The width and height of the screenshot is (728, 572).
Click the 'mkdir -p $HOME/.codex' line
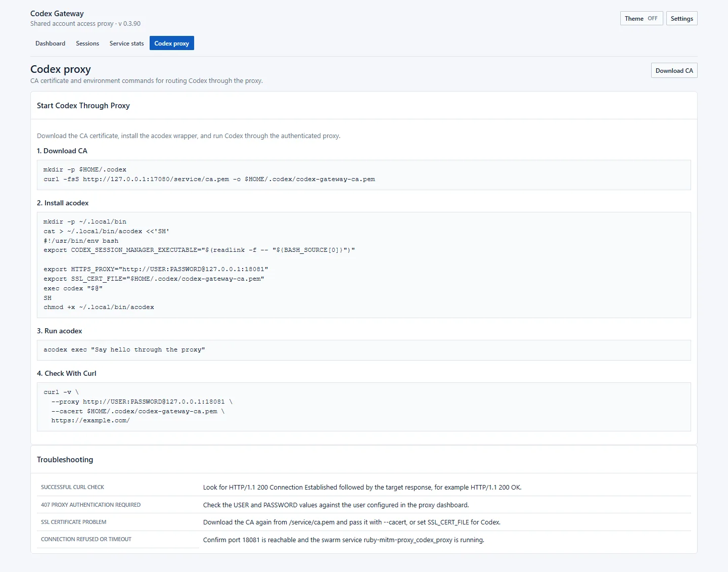point(85,169)
